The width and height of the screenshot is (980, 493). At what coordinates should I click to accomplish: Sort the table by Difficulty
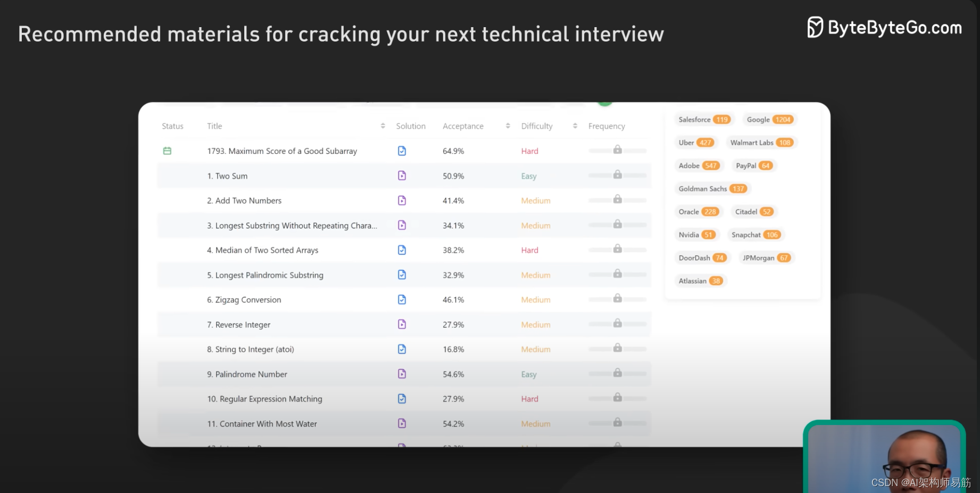575,126
